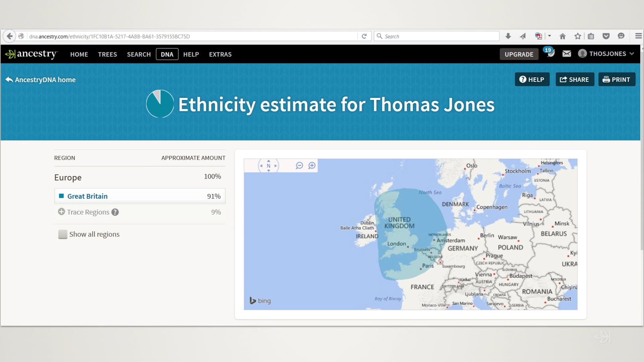This screenshot has height=362, width=644.
Task: Open the Firefox hamburger menu
Action: [638, 36]
